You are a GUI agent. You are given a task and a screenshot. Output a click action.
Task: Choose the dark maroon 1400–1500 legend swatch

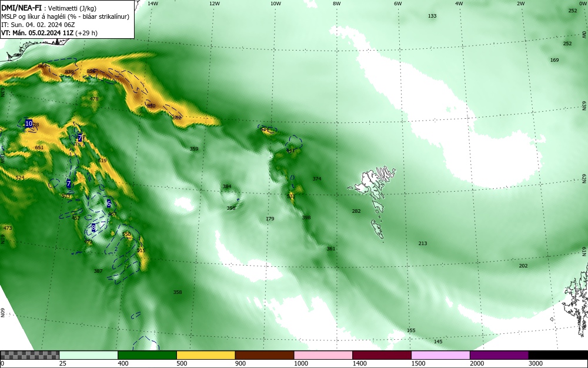tap(382, 355)
